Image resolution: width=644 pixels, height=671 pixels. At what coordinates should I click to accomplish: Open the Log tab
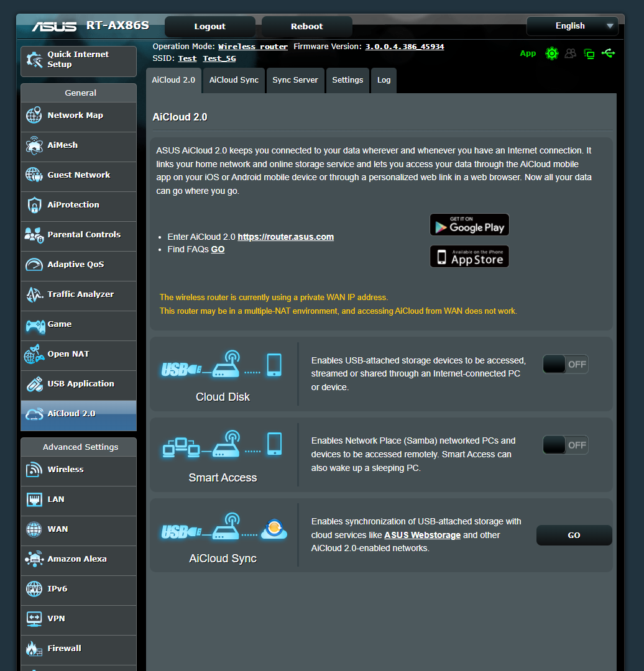(x=384, y=80)
